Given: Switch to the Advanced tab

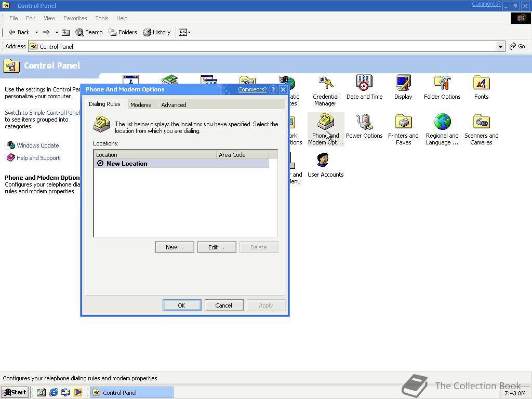Looking at the screenshot, I should (x=174, y=105).
